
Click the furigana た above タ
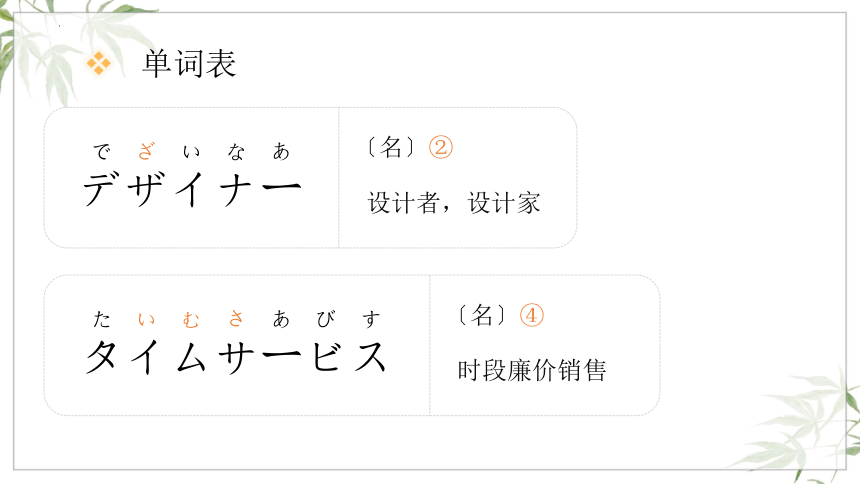[102, 319]
